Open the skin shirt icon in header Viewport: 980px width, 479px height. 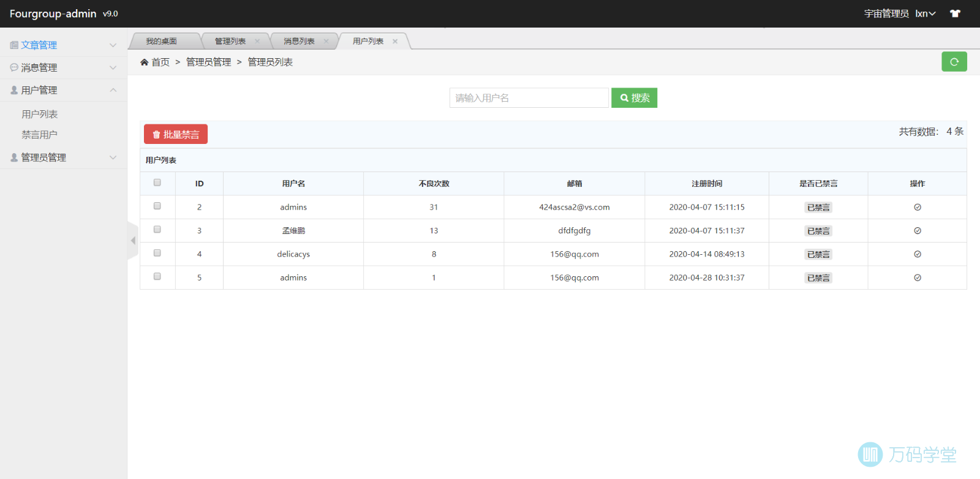[955, 13]
